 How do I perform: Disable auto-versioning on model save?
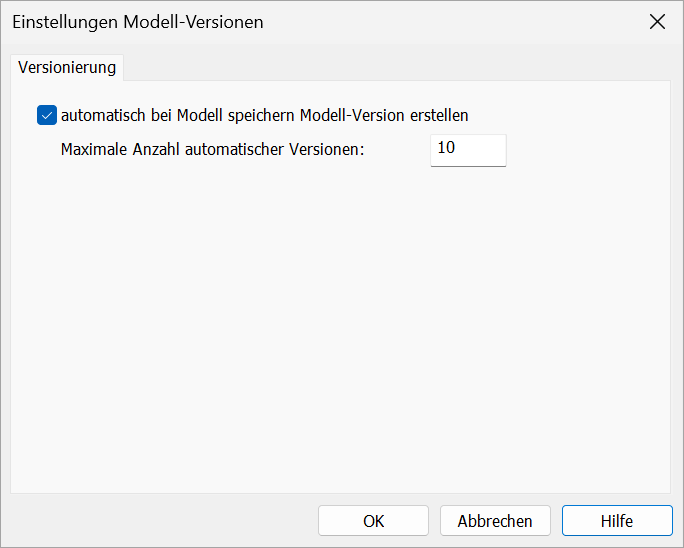click(47, 115)
